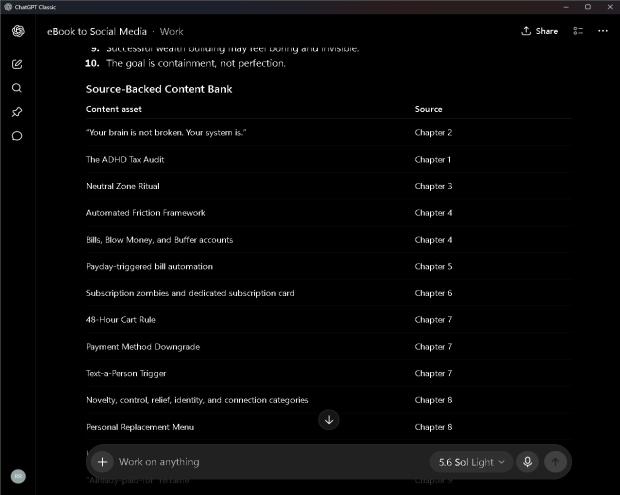Start a new chat with compose icon
620x495 pixels.
(17, 64)
